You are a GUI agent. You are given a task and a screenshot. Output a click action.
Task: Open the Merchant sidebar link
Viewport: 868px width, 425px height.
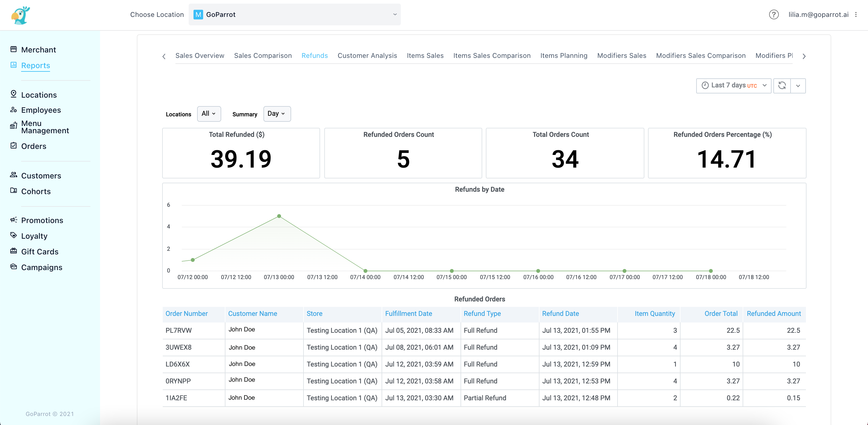point(38,49)
